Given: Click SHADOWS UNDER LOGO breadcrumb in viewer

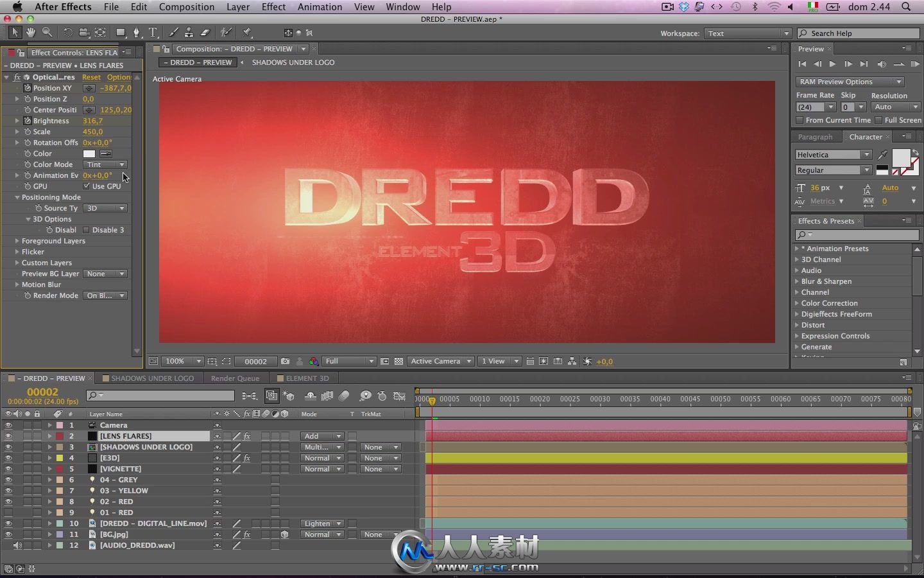Looking at the screenshot, I should (293, 62).
